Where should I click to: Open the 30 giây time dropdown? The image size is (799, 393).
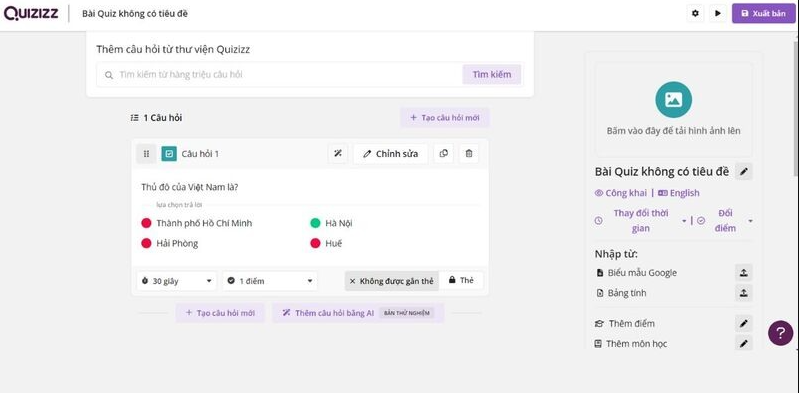[x=176, y=281]
